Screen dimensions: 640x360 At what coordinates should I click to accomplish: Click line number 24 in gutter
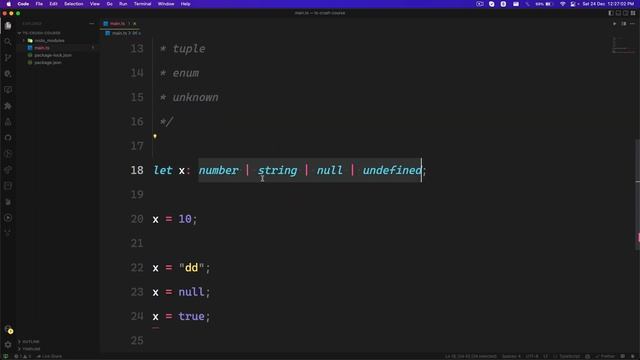[x=137, y=316]
